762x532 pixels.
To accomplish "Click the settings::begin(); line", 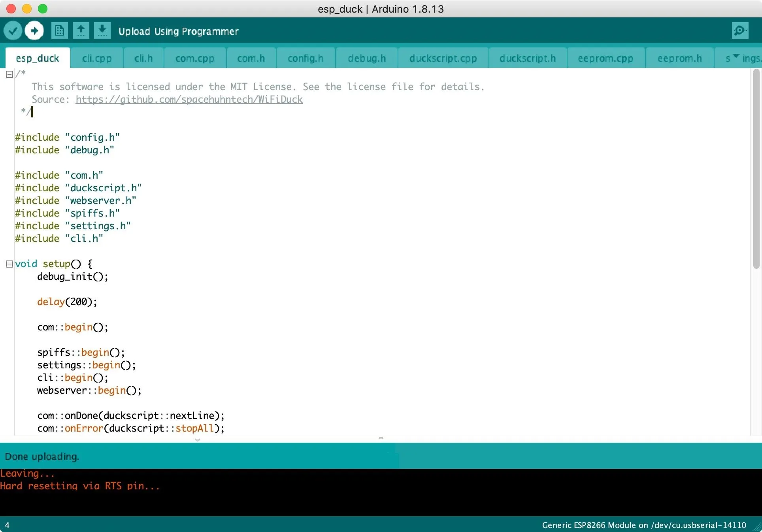I will [x=87, y=365].
